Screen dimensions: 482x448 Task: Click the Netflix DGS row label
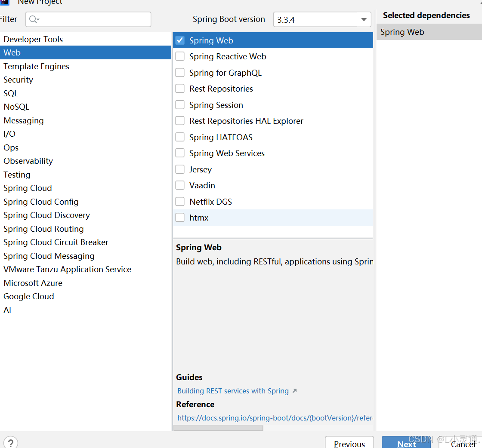(210, 202)
